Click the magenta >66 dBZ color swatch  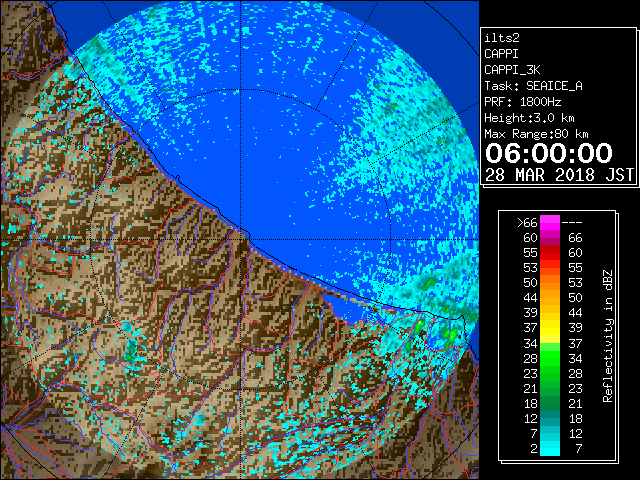(x=550, y=223)
